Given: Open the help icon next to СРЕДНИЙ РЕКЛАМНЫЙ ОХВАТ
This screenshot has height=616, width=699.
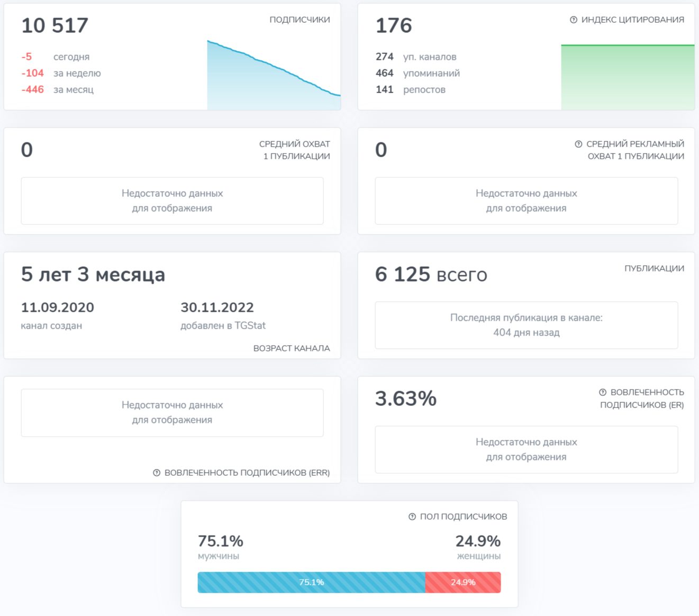Looking at the screenshot, I should coord(578,144).
